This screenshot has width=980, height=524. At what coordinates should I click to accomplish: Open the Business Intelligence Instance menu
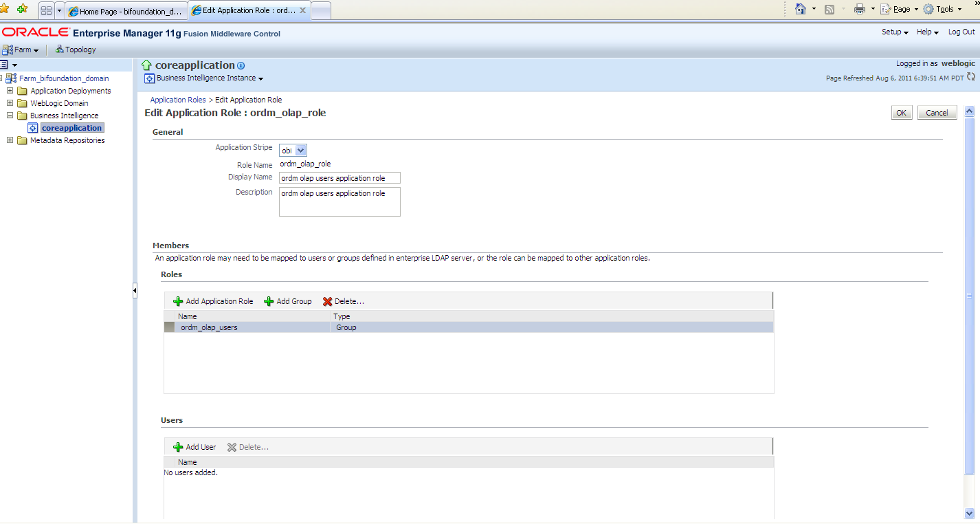click(210, 78)
